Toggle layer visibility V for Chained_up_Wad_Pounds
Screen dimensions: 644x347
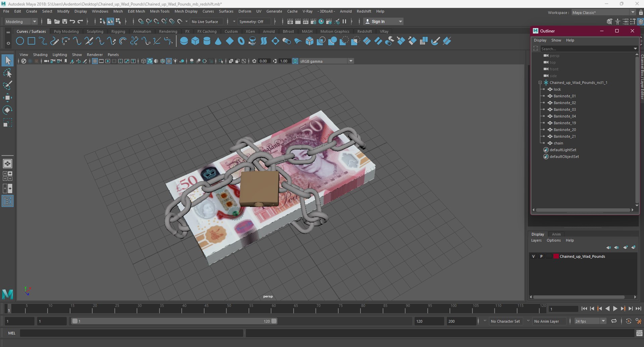pyautogui.click(x=533, y=256)
